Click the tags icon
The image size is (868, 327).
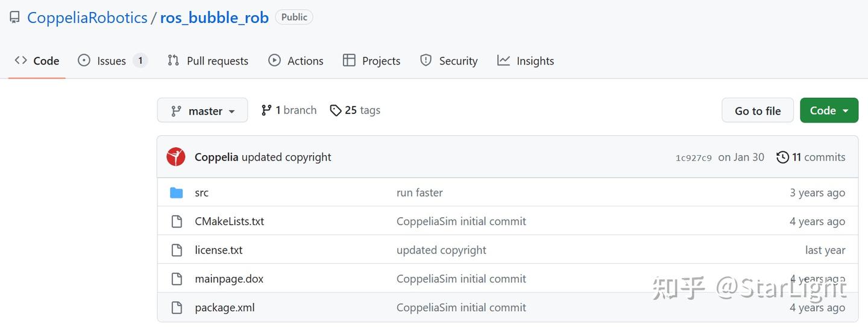click(336, 110)
